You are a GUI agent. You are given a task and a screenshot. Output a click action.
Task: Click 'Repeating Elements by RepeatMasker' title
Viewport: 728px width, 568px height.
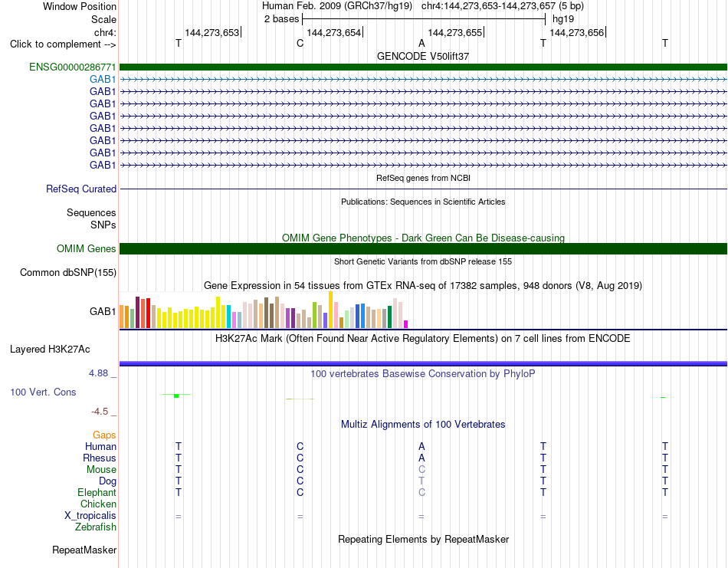point(423,539)
